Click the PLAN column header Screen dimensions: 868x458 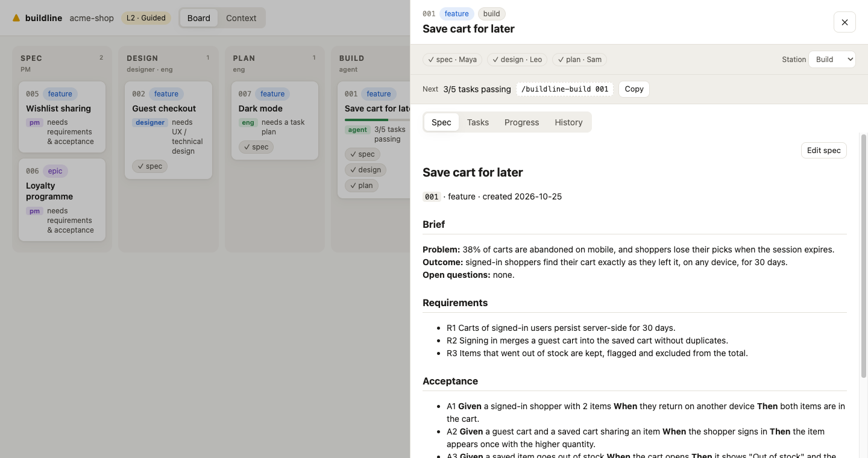pos(244,58)
